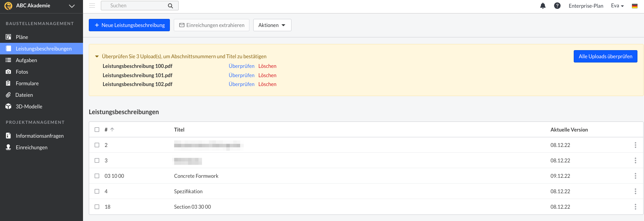Select all rows header checkbox

[97, 130]
